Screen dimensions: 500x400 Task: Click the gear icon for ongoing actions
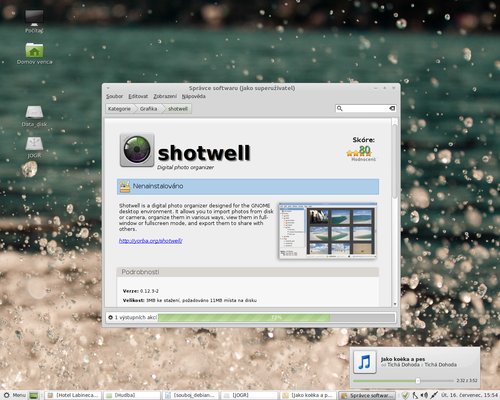pyautogui.click(x=110, y=318)
